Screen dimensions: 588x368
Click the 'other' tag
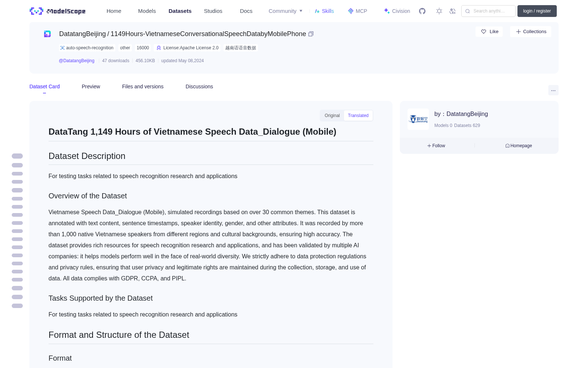coord(125,48)
